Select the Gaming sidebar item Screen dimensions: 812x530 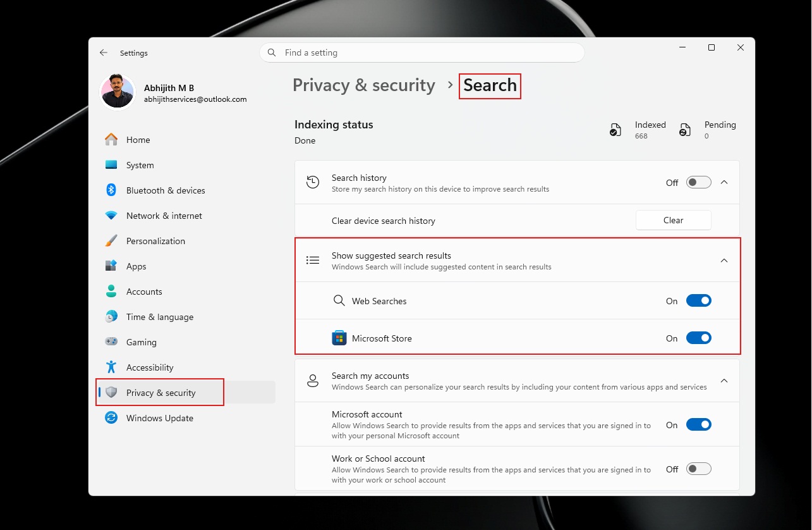pos(187,342)
